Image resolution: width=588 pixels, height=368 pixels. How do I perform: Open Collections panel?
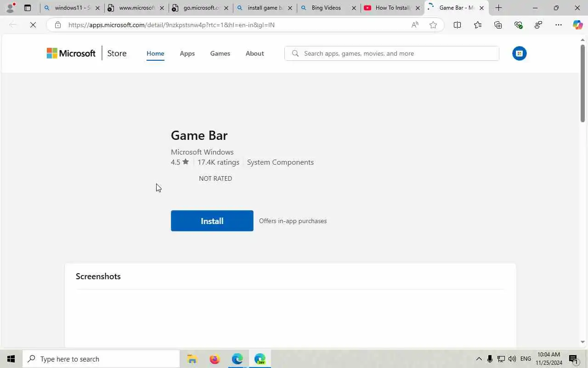(498, 25)
